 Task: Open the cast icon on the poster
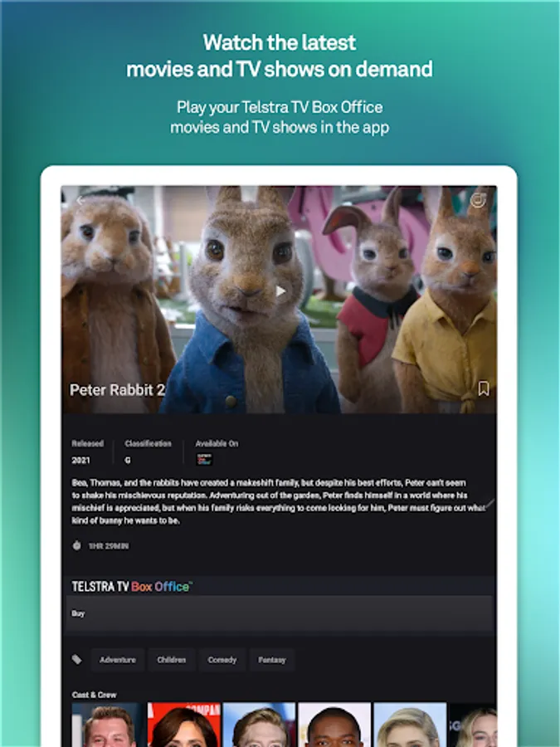click(x=478, y=200)
